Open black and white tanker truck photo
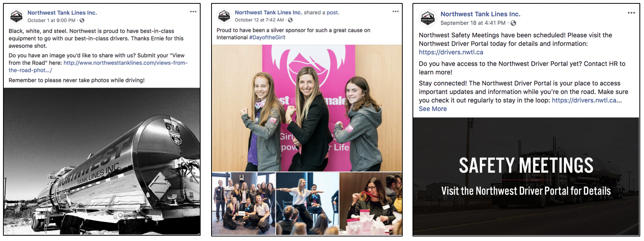This screenshot has height=241, width=644. [x=102, y=162]
